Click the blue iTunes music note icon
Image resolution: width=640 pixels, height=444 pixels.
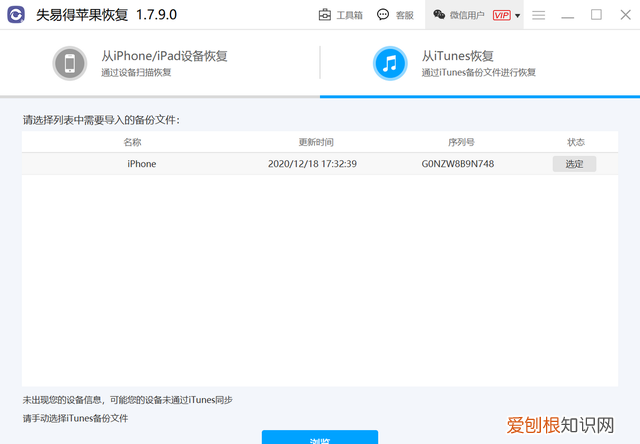[x=390, y=63]
